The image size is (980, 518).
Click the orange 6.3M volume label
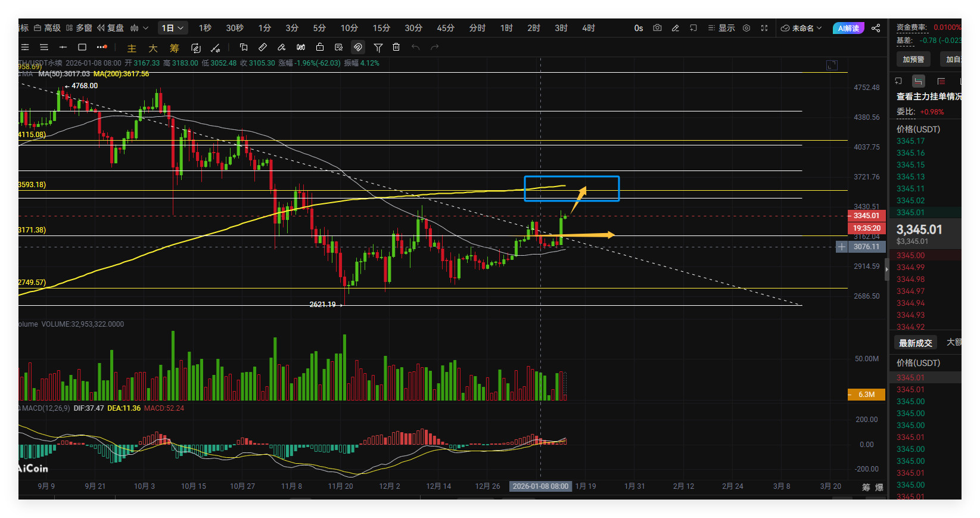(x=866, y=395)
